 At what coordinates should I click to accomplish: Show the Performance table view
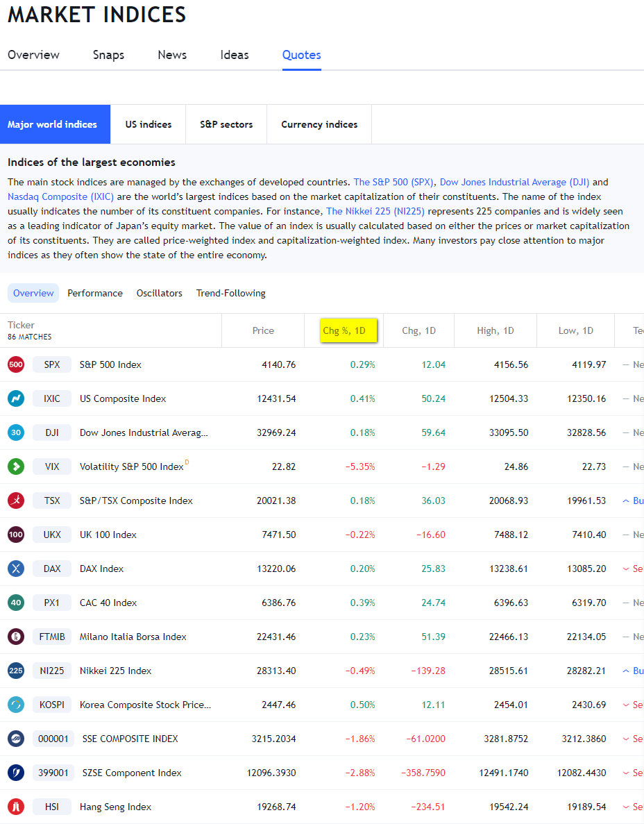point(95,293)
